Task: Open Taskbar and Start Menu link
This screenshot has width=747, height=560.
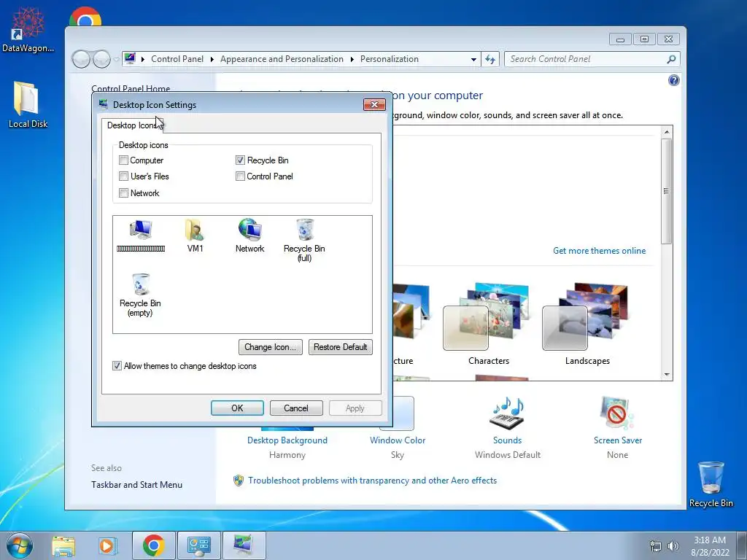Action: coord(136,485)
